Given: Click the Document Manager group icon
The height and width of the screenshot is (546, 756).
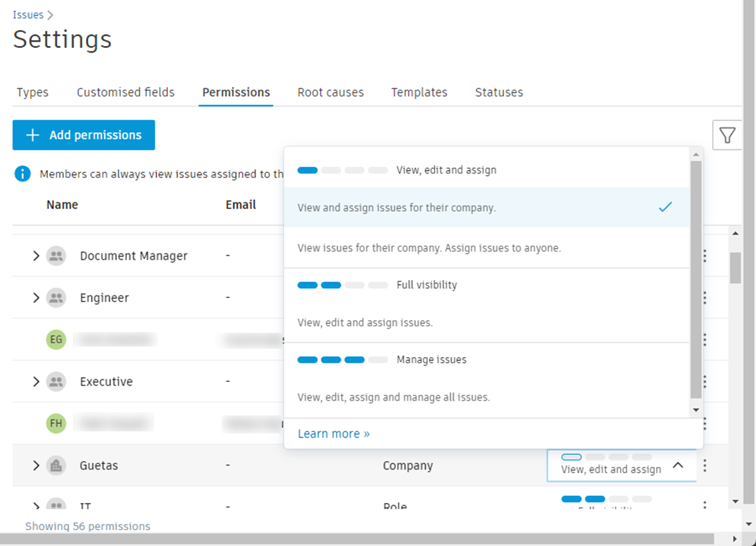Looking at the screenshot, I should [x=56, y=256].
